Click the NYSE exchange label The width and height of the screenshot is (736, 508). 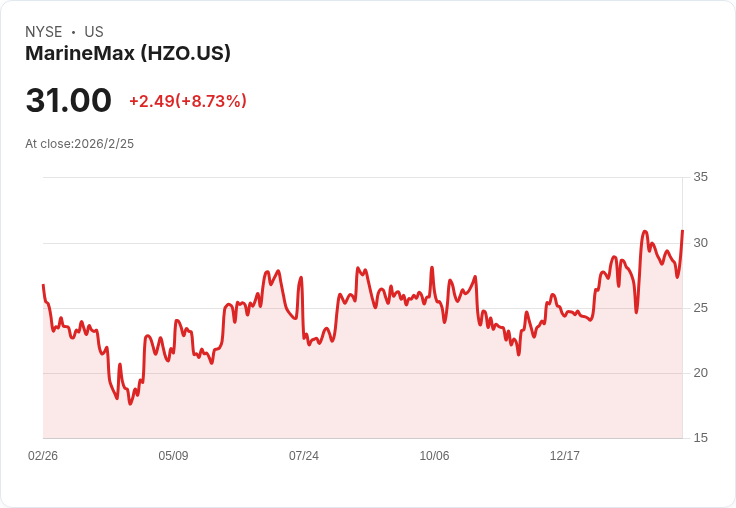point(43,32)
